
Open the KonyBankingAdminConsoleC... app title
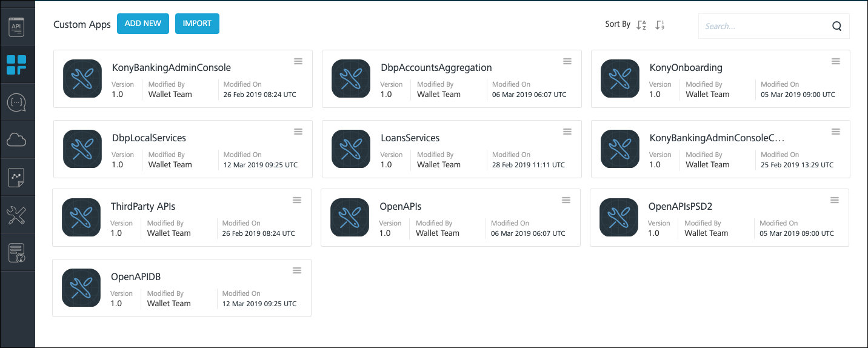point(717,138)
